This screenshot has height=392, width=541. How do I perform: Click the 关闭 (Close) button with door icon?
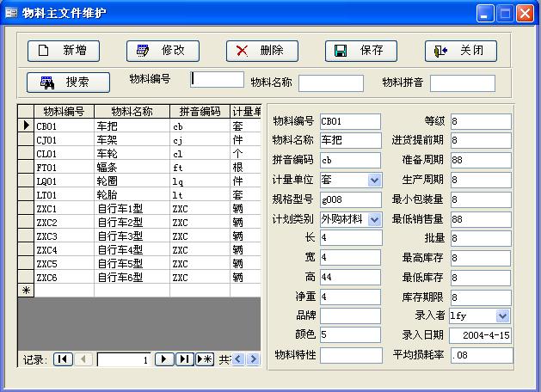(460, 51)
